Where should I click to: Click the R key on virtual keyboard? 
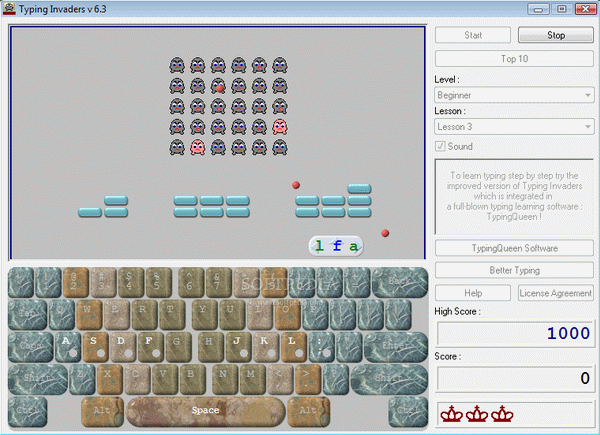[144, 314]
